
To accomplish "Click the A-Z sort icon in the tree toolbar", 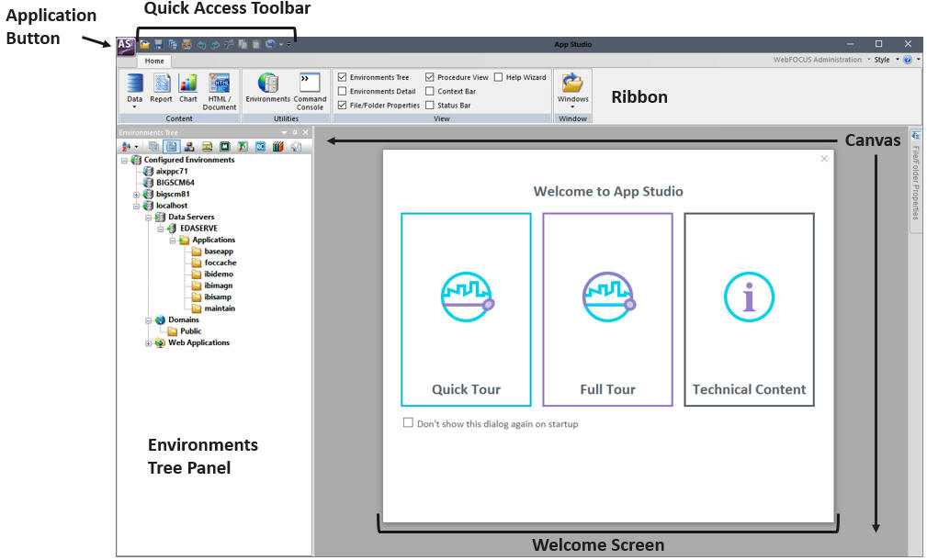I will (126, 147).
